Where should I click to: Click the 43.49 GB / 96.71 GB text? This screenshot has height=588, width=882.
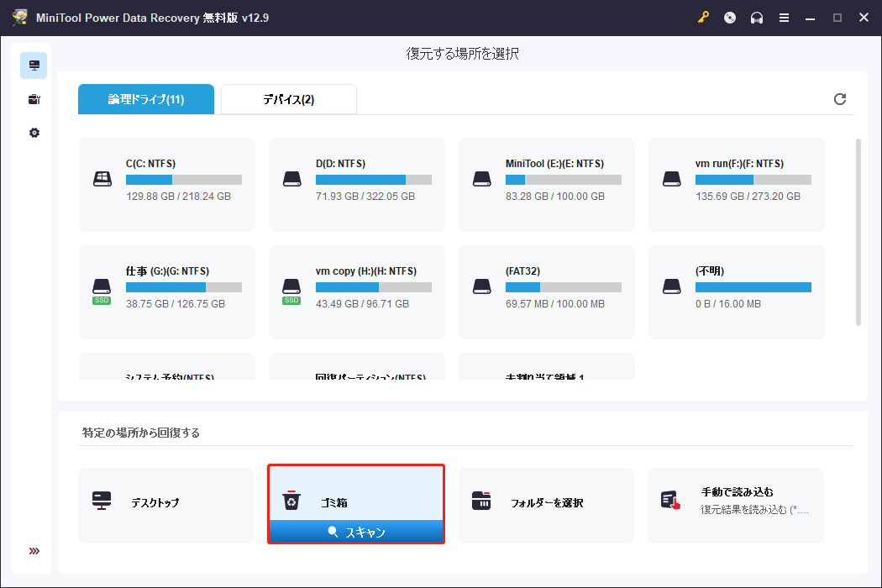(362, 303)
